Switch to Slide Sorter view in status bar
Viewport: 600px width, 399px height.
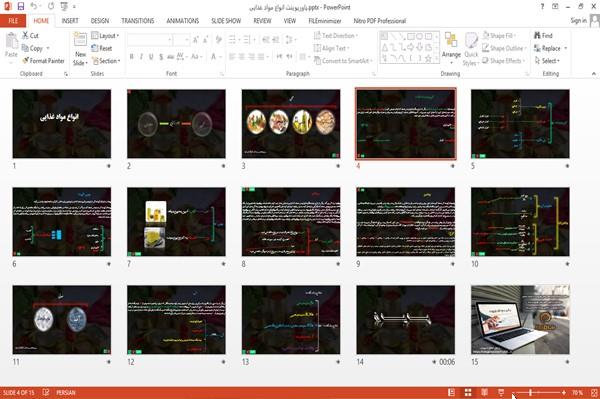pyautogui.click(x=468, y=392)
